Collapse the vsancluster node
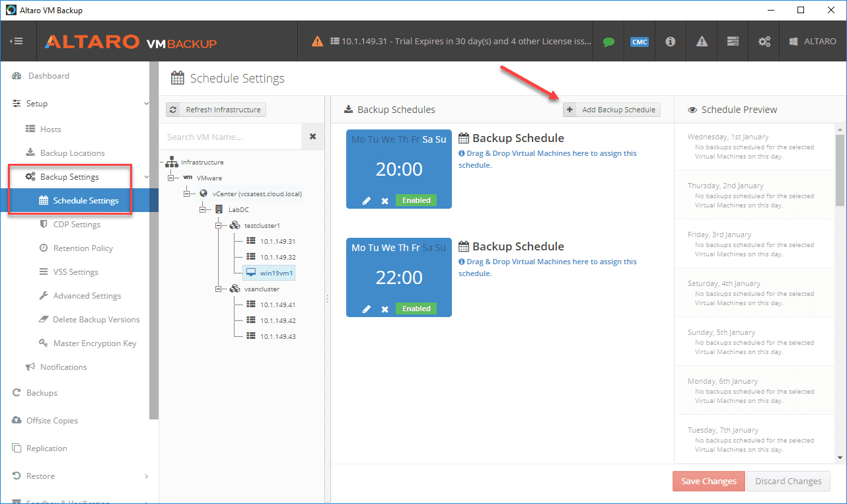Image resolution: width=847 pixels, height=504 pixels. (219, 289)
